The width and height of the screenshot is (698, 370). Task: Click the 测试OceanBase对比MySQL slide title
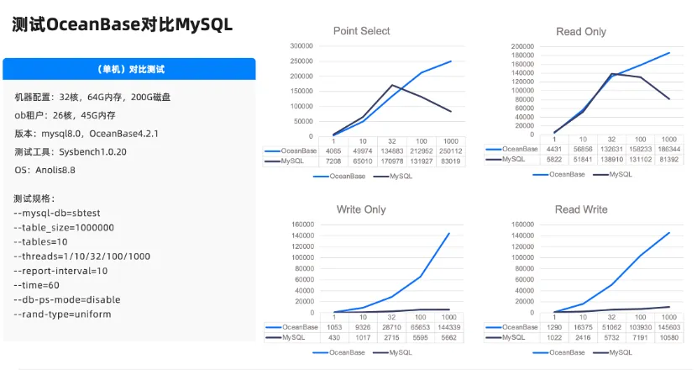click(122, 24)
